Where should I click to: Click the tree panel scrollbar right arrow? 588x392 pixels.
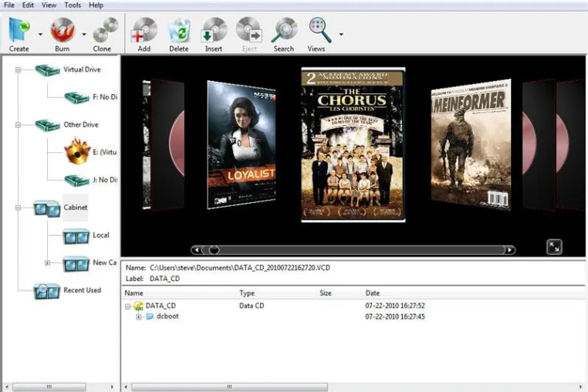(x=112, y=387)
